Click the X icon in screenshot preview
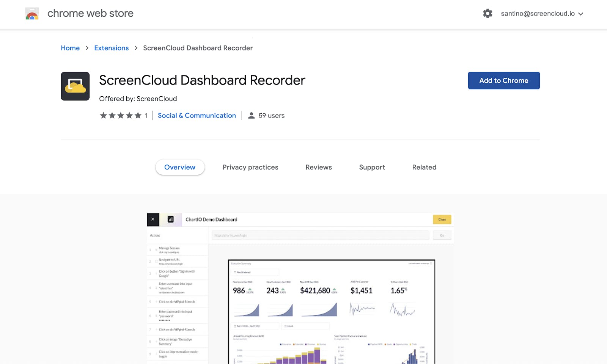The image size is (607, 364). tap(153, 220)
